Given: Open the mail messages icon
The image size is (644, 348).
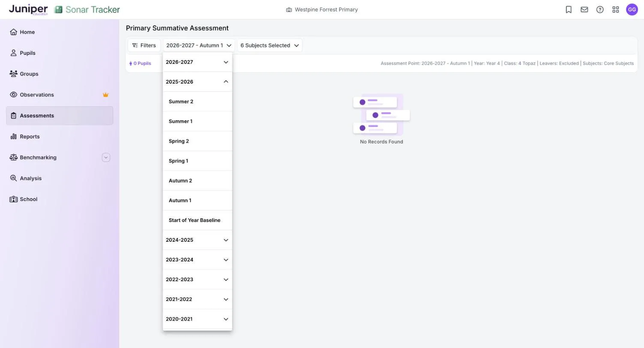Looking at the screenshot, I should [584, 9].
